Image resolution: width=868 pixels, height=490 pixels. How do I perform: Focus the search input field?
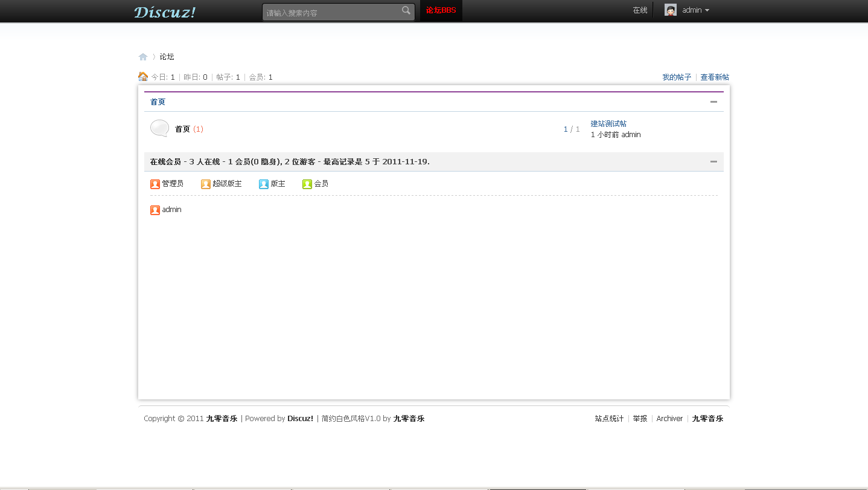[x=333, y=12]
